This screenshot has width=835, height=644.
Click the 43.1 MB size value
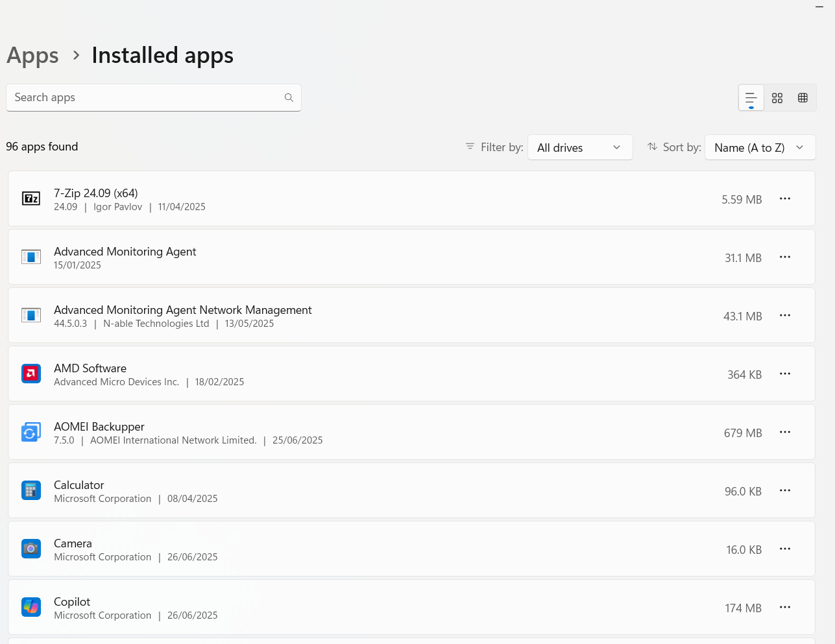(x=743, y=316)
